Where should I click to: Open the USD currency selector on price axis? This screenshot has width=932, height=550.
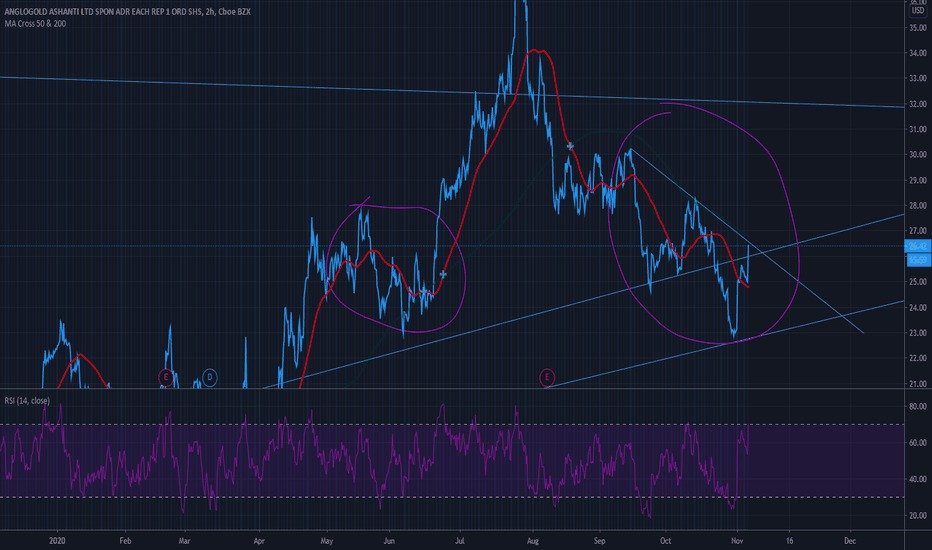[918, 11]
